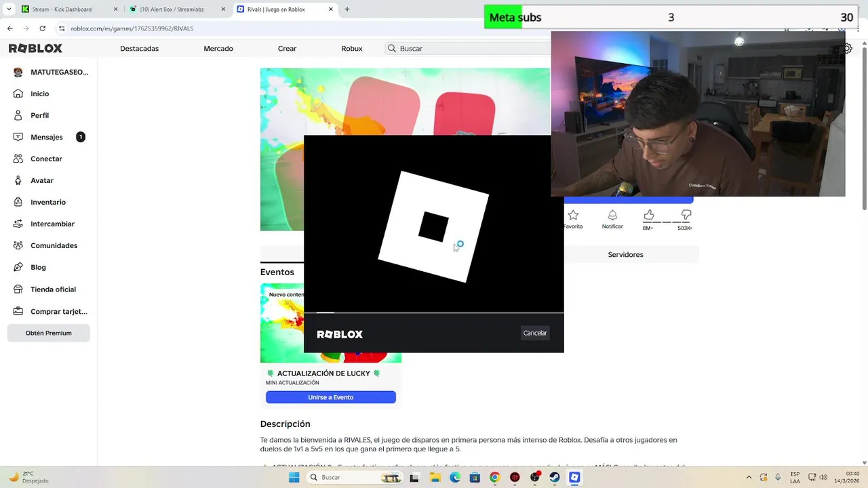Screen dimensions: 868x488
Task: Open Microsoft Edge from the taskbar
Action: pos(455,477)
